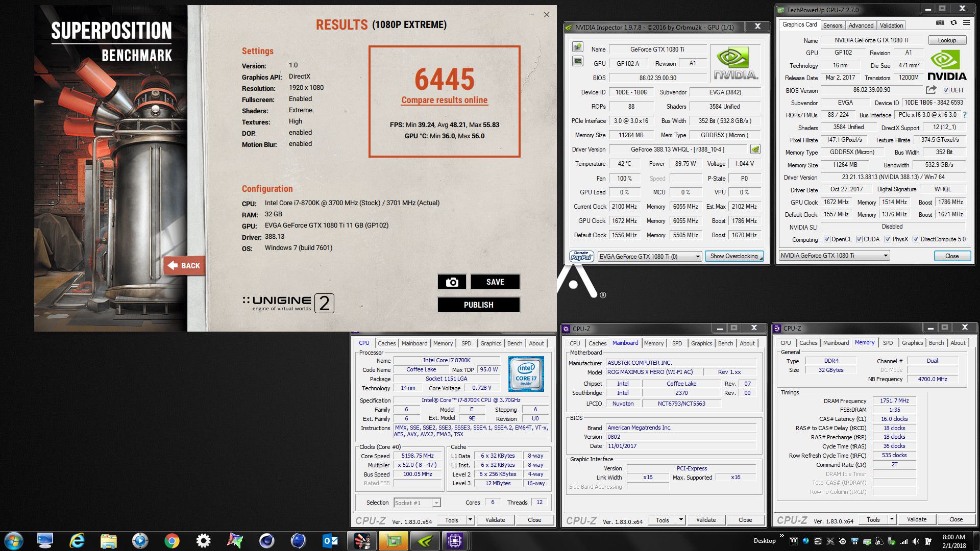Click the 6445 benchmark score
Screen dimensions: 980x551
click(x=444, y=79)
